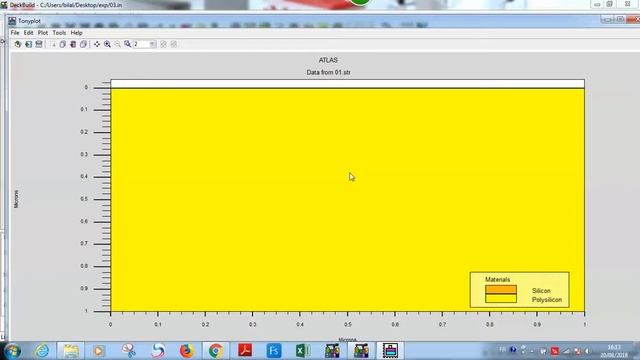This screenshot has width=640, height=360.
Task: Click the copy plot toolbar icon
Action: pyautogui.click(x=62, y=44)
